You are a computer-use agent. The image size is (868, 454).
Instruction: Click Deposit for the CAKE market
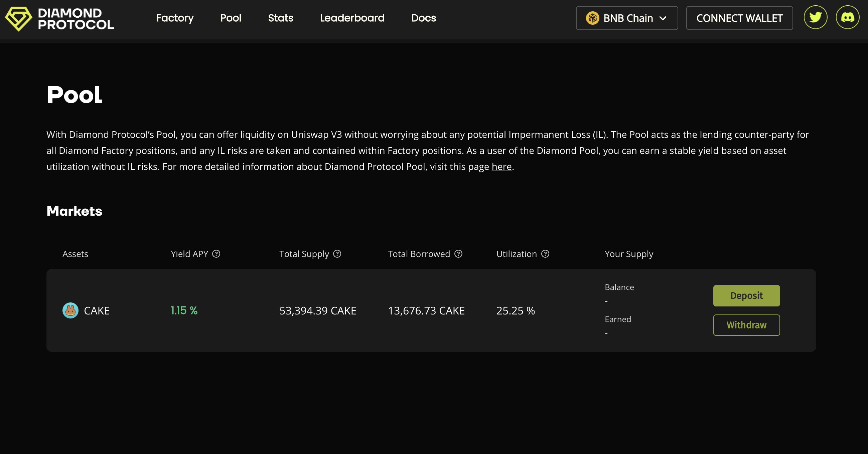coord(746,296)
